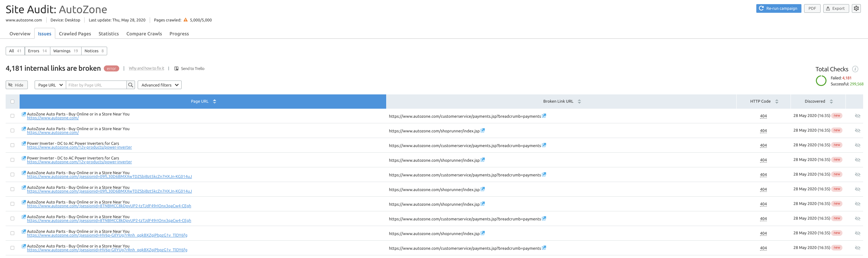Check the second autozone.com/ row checkbox

click(x=12, y=130)
